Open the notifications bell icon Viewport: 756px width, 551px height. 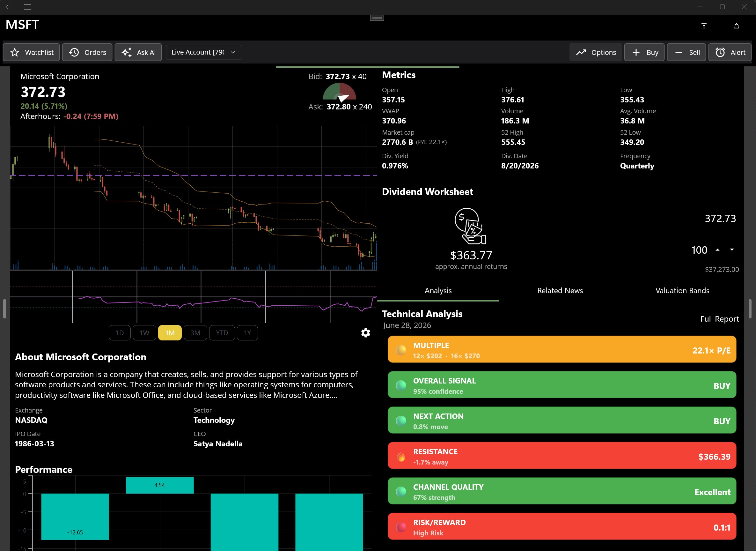736,26
